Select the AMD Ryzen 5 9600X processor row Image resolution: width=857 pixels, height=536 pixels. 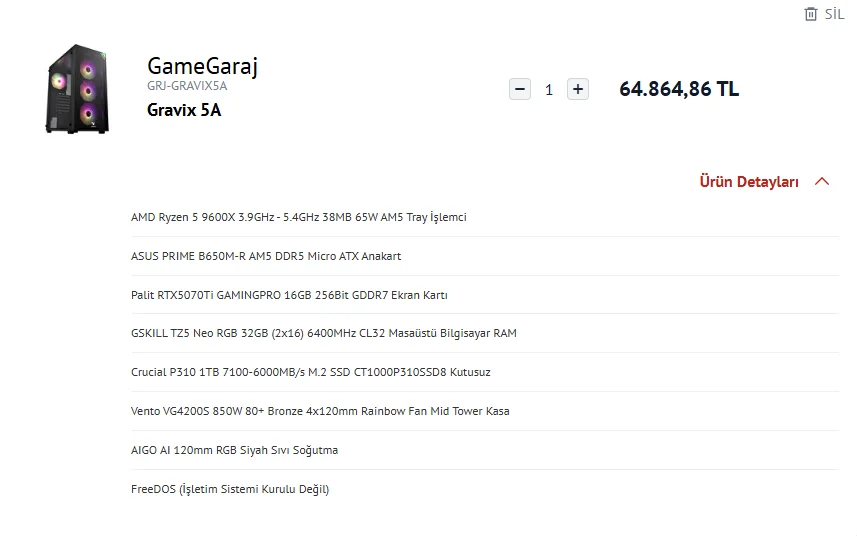click(298, 217)
